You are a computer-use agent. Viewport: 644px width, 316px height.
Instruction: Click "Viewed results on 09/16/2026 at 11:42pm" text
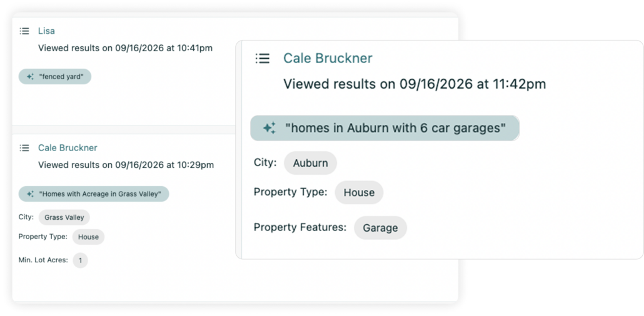coord(415,84)
